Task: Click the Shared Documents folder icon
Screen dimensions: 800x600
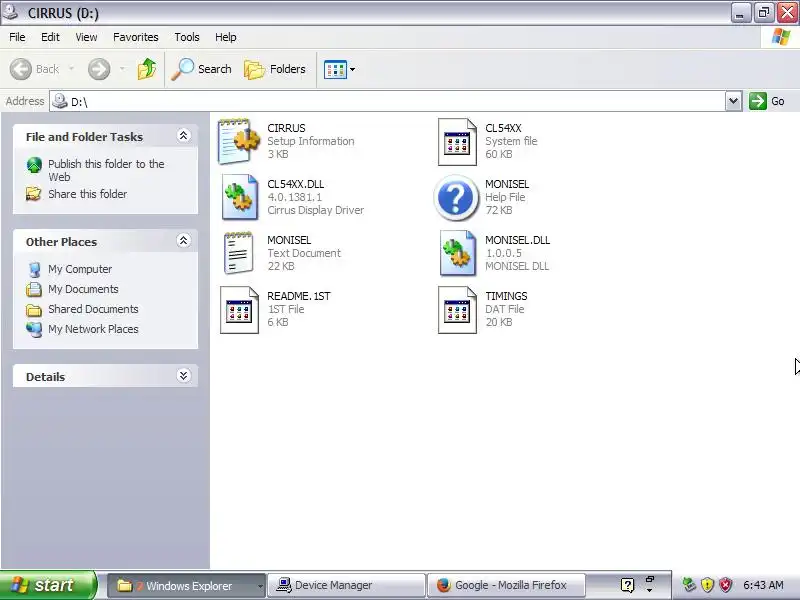Action: click(34, 310)
